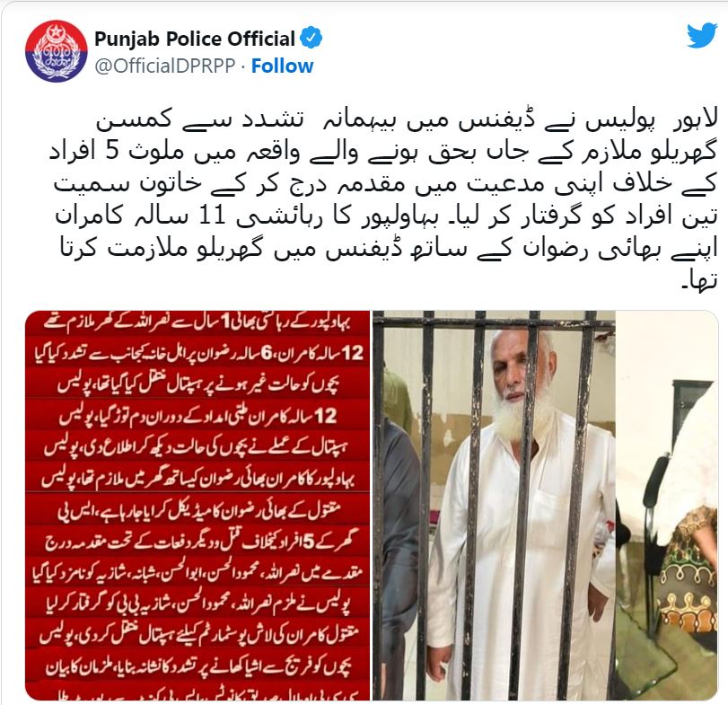The height and width of the screenshot is (705, 728).
Task: Click headline پولیس نے ملزم نصراللہ گرفتار
Action: pos(197,604)
